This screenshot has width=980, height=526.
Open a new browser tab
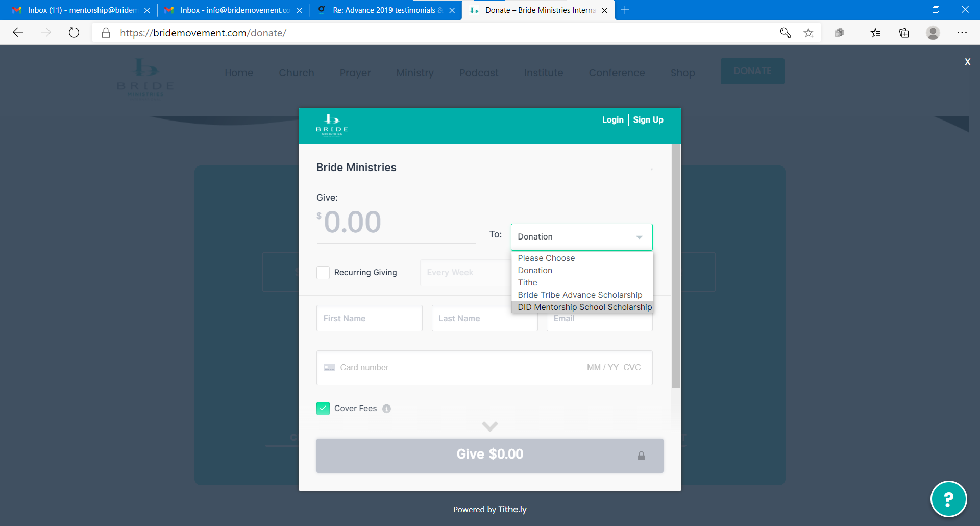(625, 10)
